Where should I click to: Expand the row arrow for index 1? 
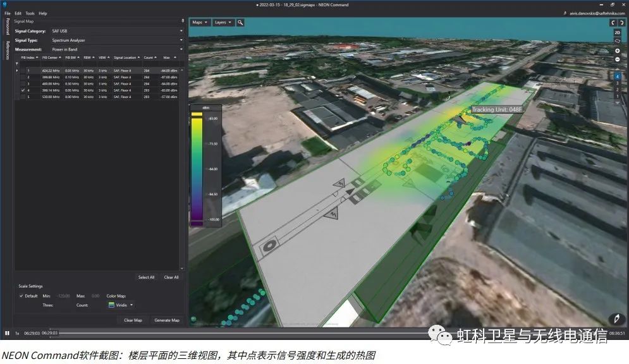pyautogui.click(x=17, y=71)
